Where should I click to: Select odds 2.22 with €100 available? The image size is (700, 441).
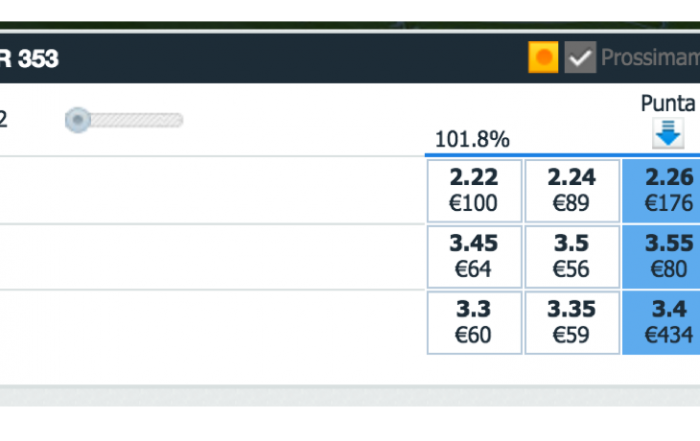point(474,191)
